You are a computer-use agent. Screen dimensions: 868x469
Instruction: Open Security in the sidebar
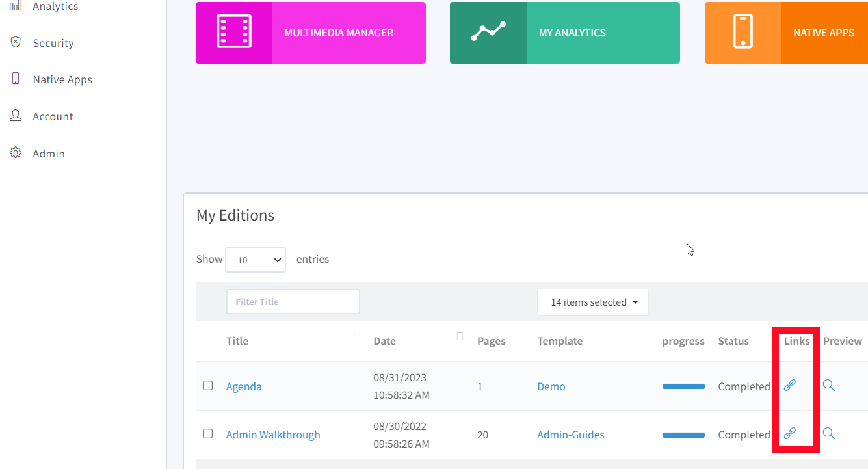coord(53,43)
